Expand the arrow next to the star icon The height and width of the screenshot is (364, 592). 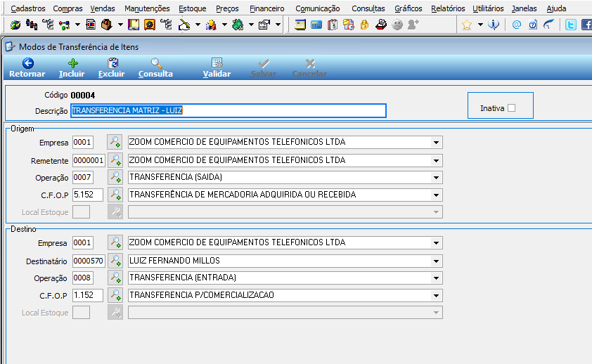480,25
